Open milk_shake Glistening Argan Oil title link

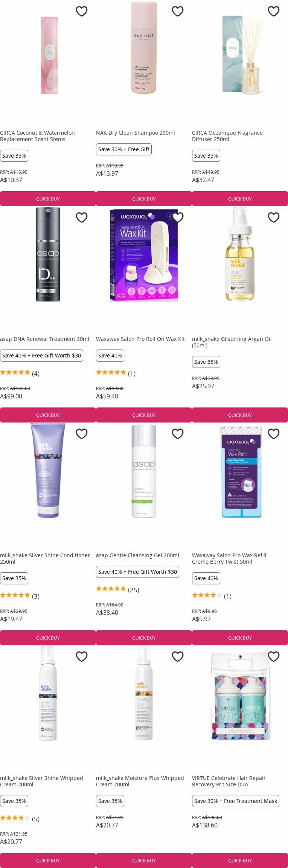pyautogui.click(x=232, y=342)
